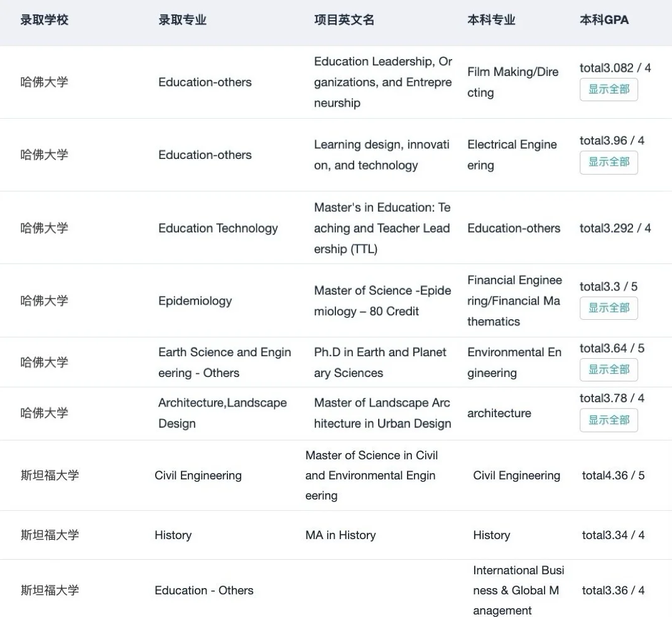Click the total3.78 / 4 GPA value
The image size is (672, 617).
click(x=612, y=398)
